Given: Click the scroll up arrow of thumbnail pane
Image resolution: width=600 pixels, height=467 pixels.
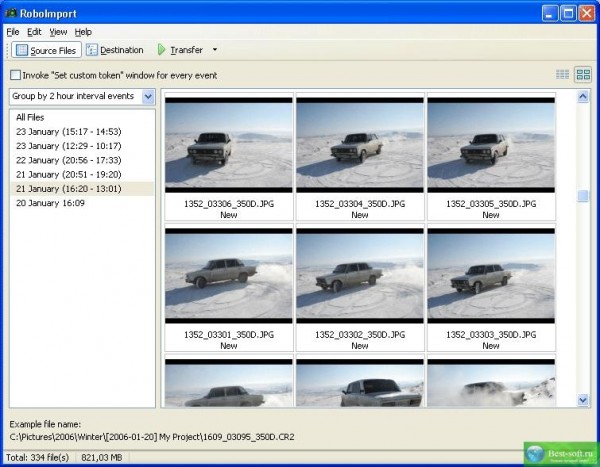Looking at the screenshot, I should pyautogui.click(x=583, y=97).
